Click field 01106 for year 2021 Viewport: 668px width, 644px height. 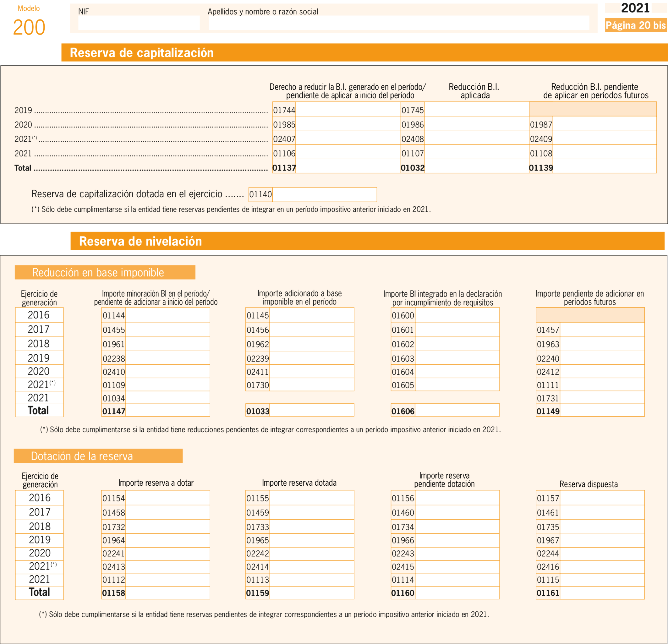click(348, 152)
